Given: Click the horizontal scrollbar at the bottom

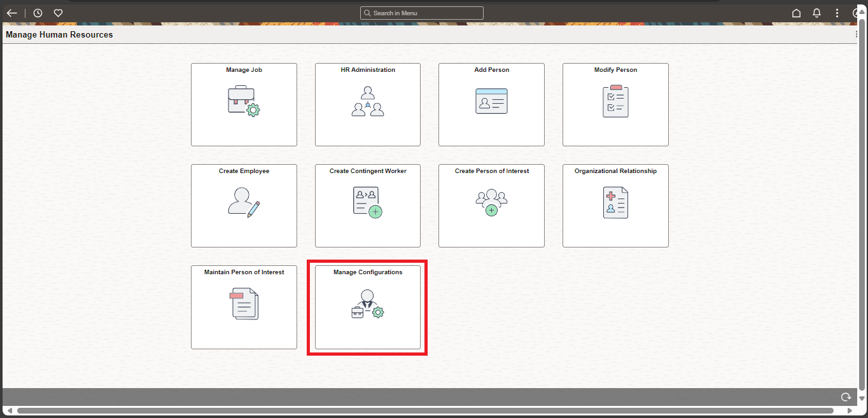Looking at the screenshot, I should pyautogui.click(x=426, y=410).
